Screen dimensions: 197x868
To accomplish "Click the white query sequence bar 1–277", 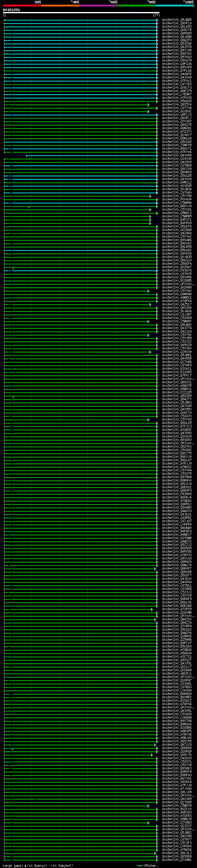I will tap(81, 12).
